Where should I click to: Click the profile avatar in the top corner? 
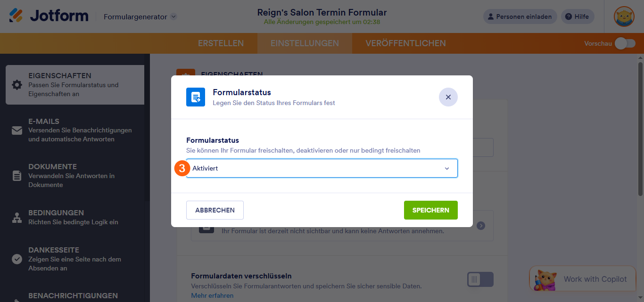(x=624, y=16)
